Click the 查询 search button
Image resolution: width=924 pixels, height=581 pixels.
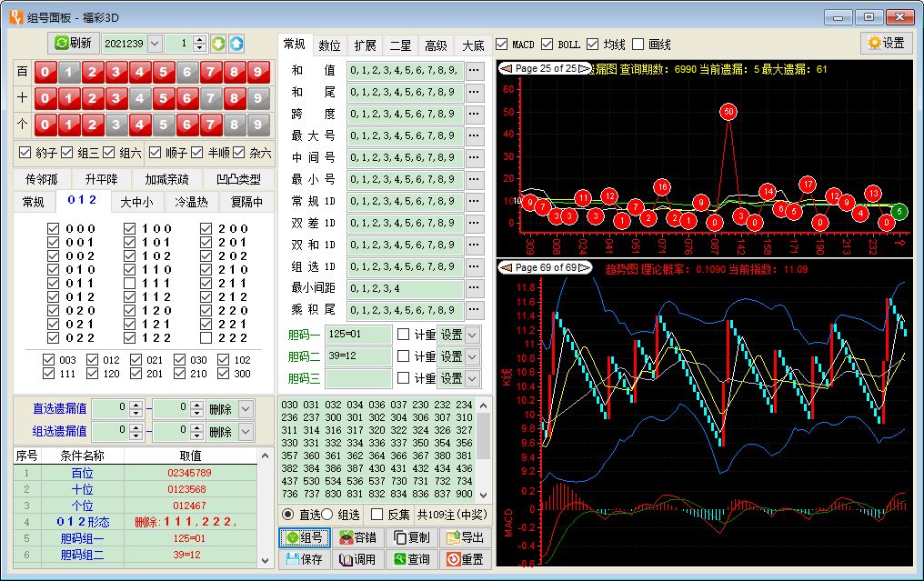tap(411, 559)
